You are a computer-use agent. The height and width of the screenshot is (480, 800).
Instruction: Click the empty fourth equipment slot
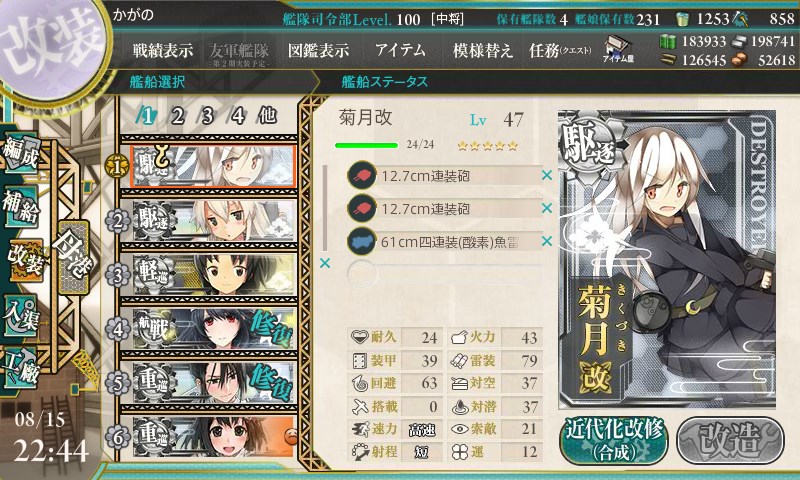tap(444, 274)
